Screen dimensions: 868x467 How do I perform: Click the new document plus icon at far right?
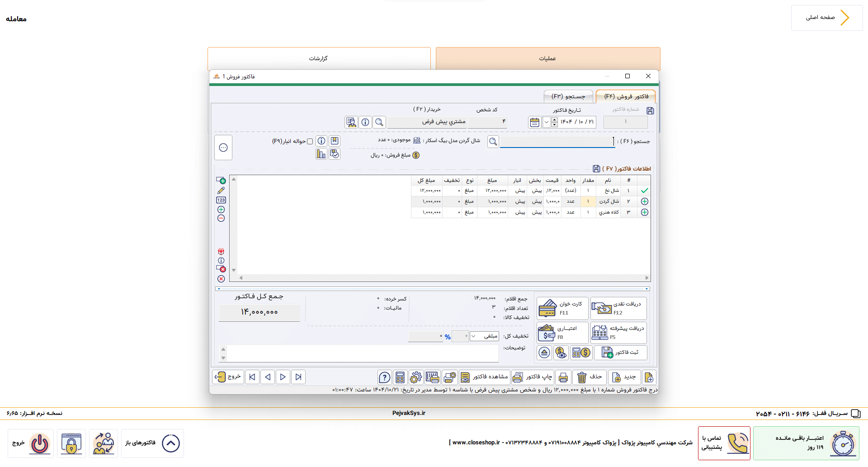pyautogui.click(x=649, y=377)
